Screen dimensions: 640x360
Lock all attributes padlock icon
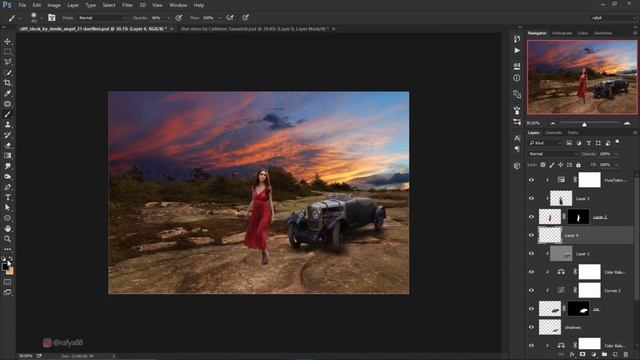(578, 165)
